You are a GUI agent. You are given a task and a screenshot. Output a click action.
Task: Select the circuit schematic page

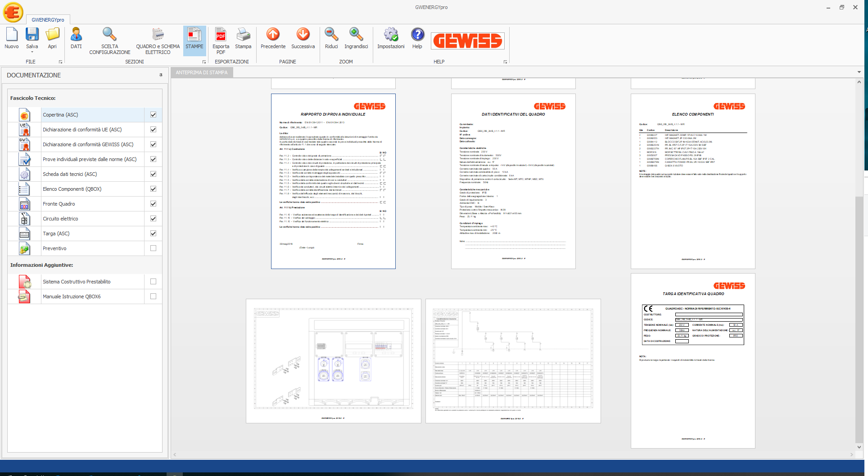tap(513, 361)
